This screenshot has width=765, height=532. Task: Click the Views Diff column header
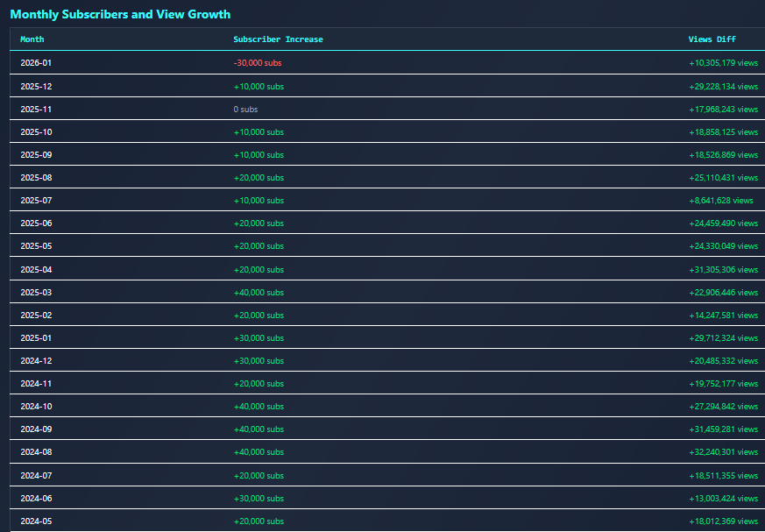click(712, 39)
